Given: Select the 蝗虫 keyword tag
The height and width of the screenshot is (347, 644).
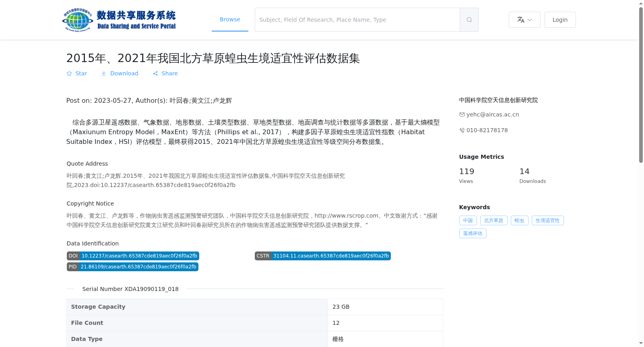Looking at the screenshot, I should tap(520, 220).
